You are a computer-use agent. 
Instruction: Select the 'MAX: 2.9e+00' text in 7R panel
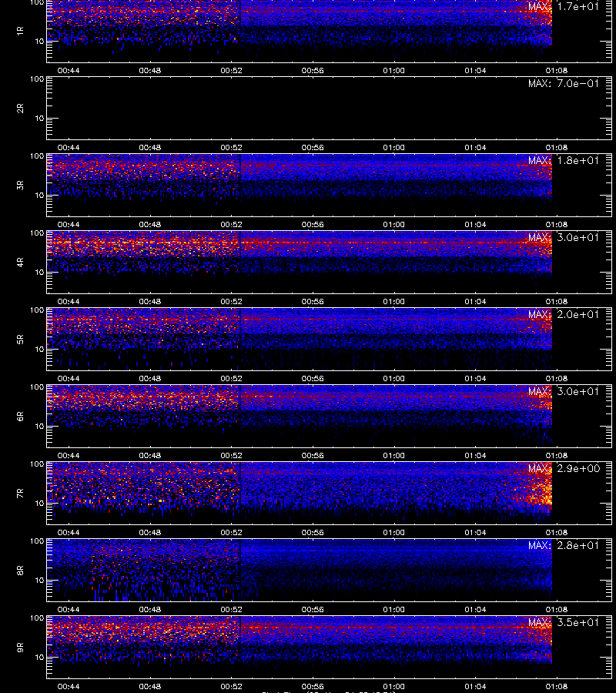point(564,468)
